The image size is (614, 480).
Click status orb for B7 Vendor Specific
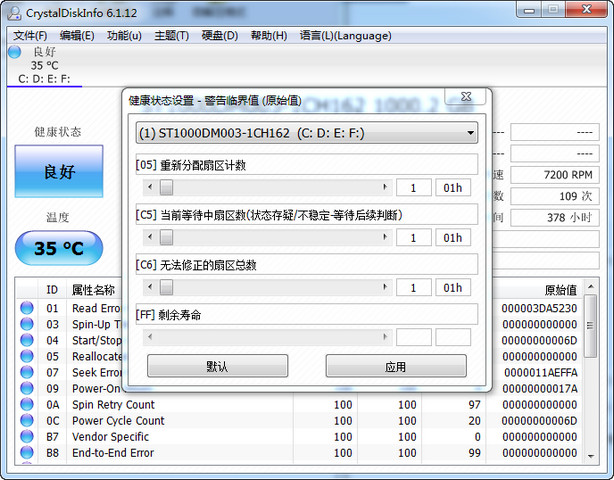[27, 436]
